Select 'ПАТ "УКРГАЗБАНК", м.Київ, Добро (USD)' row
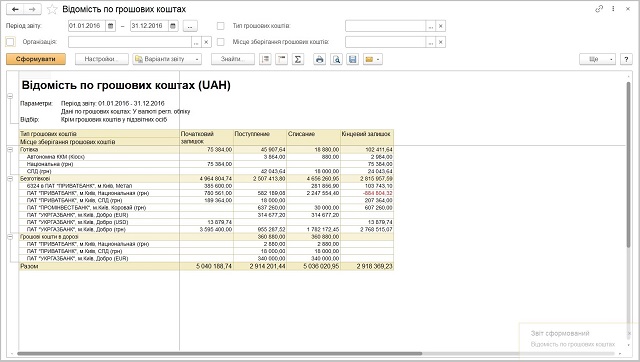Image resolution: width=640 pixels, height=362 pixels. pos(77,222)
